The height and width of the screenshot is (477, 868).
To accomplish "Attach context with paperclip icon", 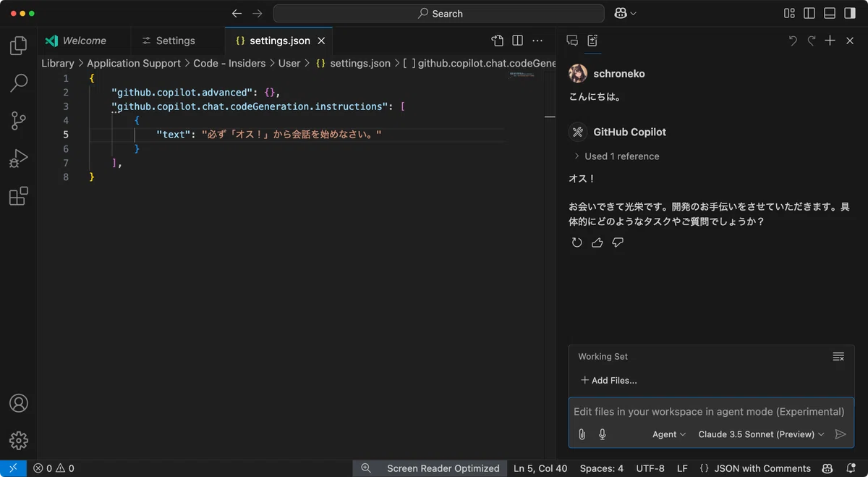I will [x=582, y=434].
